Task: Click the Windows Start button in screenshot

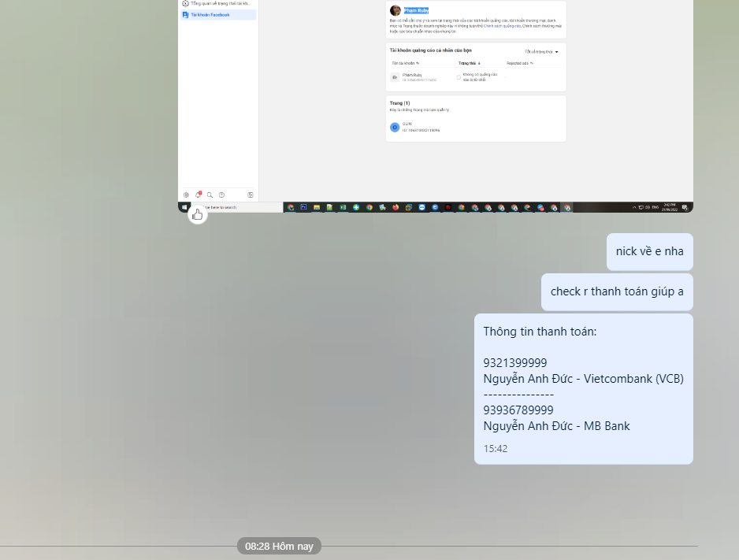Action: click(184, 207)
